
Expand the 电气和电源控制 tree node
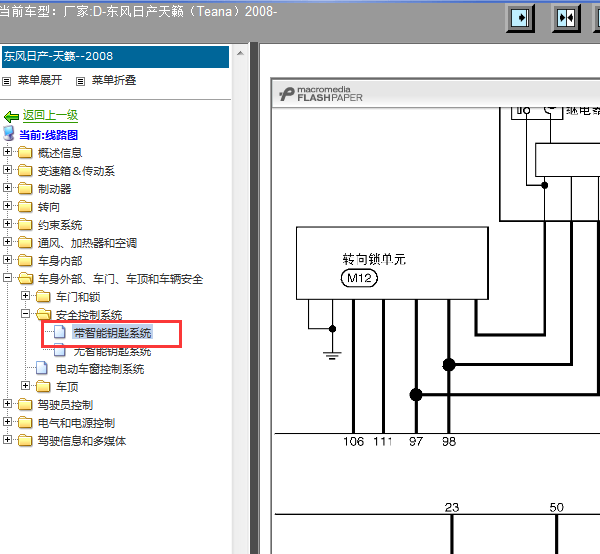pyautogui.click(x=7, y=421)
